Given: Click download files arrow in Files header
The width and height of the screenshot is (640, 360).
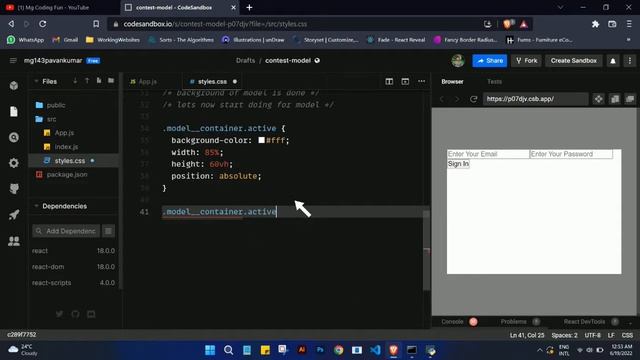Looking at the screenshot, I should [75, 81].
